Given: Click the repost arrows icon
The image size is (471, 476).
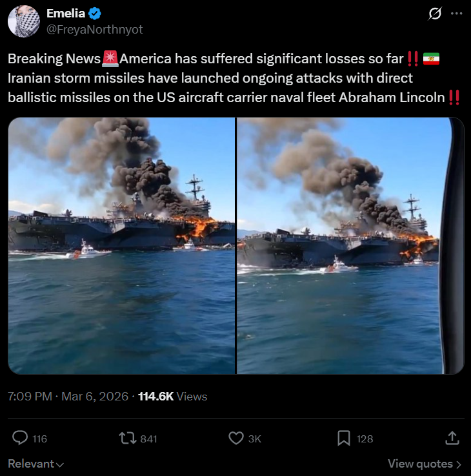Looking at the screenshot, I should click(x=127, y=439).
